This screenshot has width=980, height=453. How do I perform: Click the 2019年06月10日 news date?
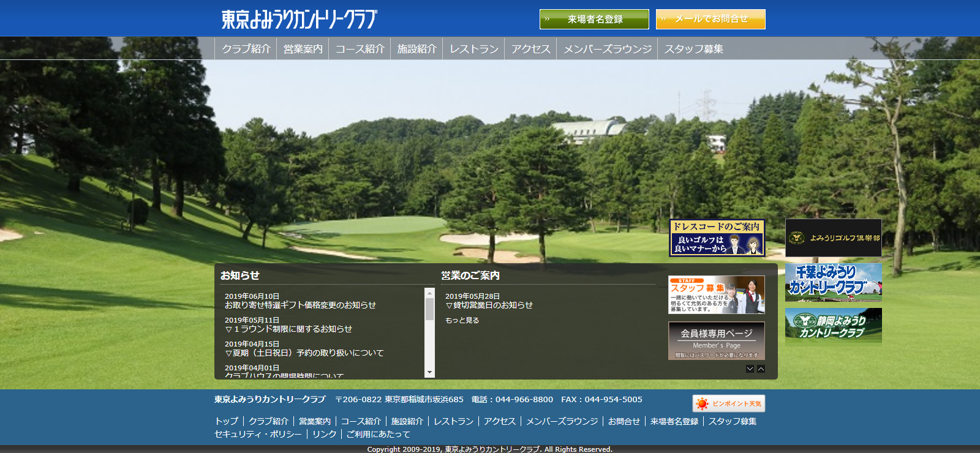tap(252, 296)
